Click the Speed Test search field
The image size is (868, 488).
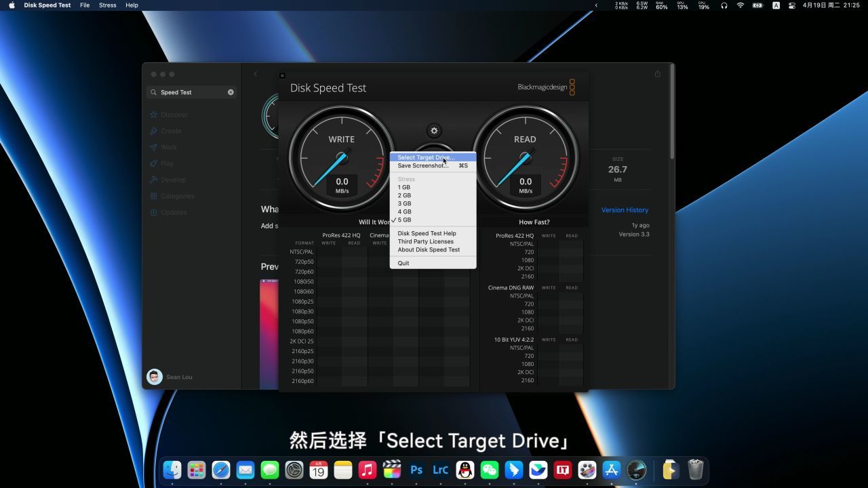coord(192,92)
